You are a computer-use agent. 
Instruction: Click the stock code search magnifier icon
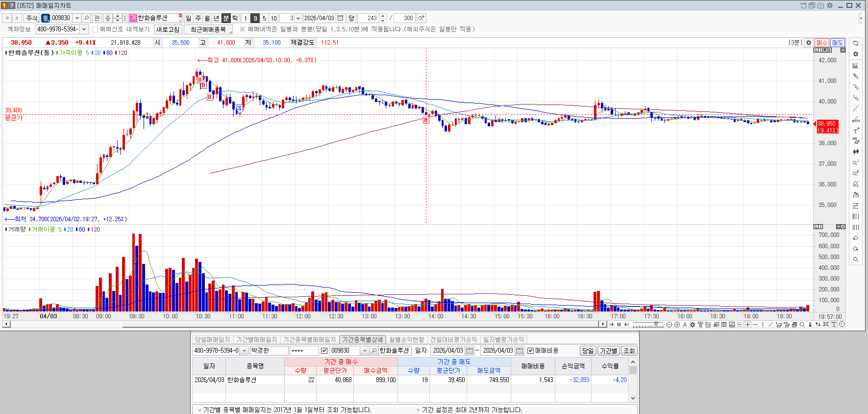tap(87, 18)
